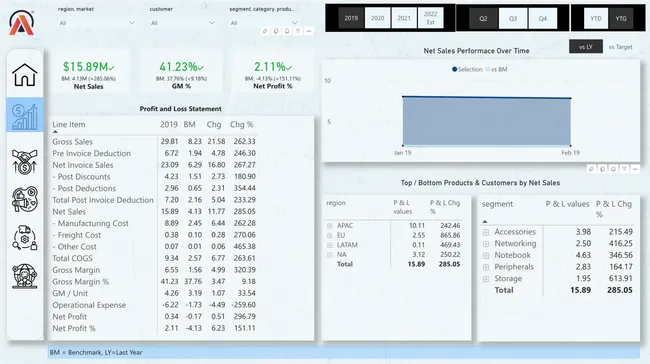The height and width of the screenshot is (364, 650).
Task: Sort by the 2019 column header
Action: coord(169,124)
